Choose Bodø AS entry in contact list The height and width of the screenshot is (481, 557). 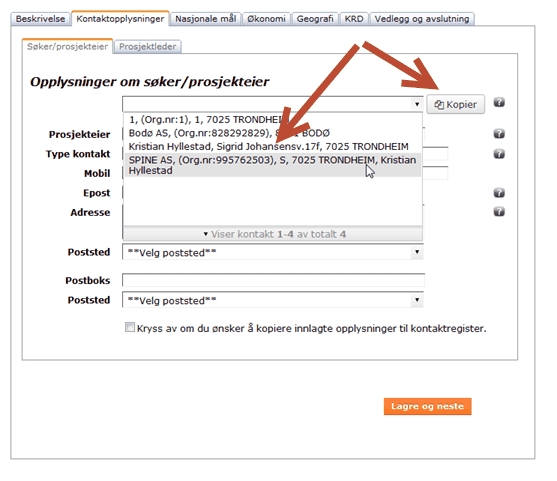[272, 133]
